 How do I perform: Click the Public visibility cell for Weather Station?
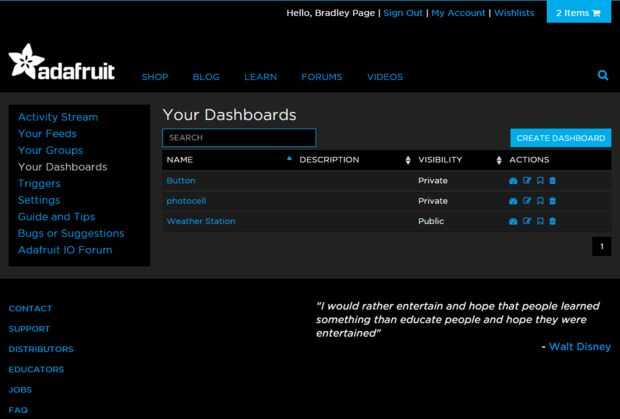(431, 221)
